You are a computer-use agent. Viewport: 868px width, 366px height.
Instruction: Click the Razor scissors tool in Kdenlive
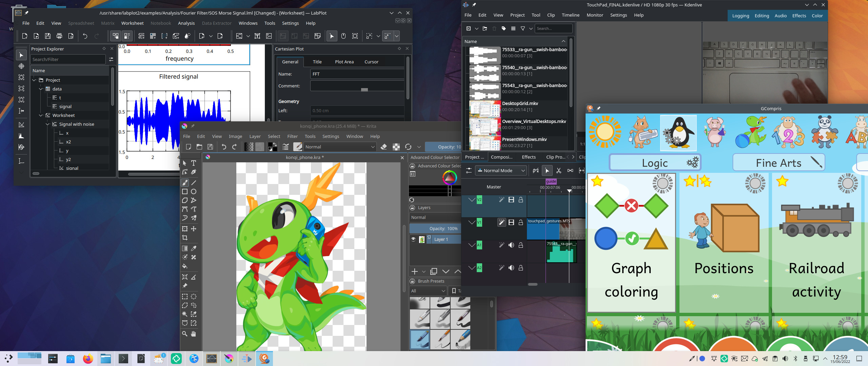(x=559, y=170)
